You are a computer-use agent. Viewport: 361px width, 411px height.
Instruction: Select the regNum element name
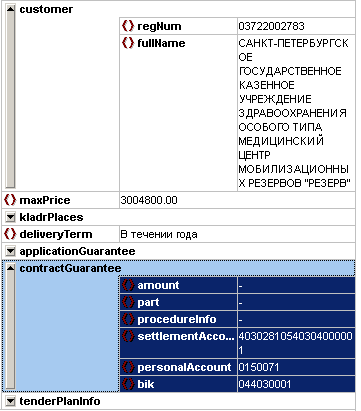click(159, 26)
